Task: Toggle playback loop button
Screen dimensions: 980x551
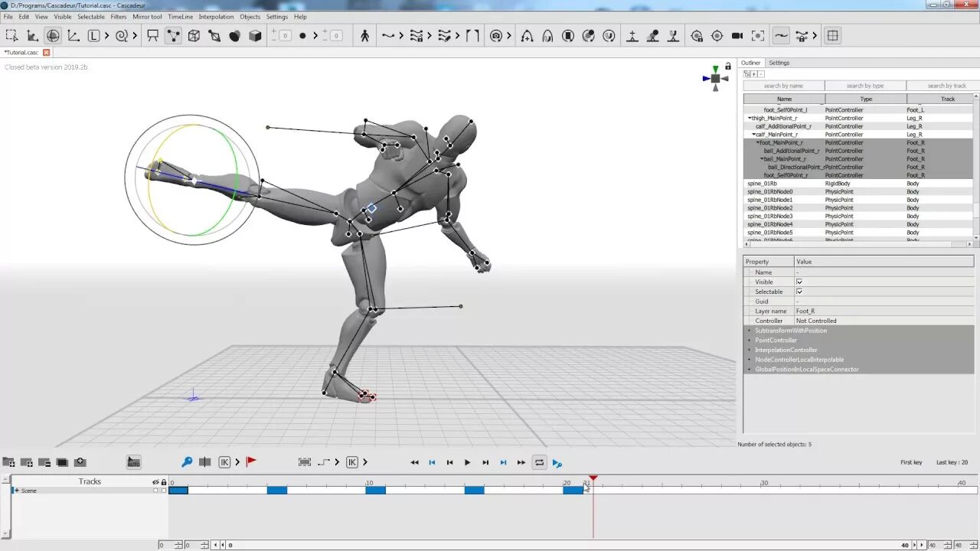Action: tap(540, 462)
